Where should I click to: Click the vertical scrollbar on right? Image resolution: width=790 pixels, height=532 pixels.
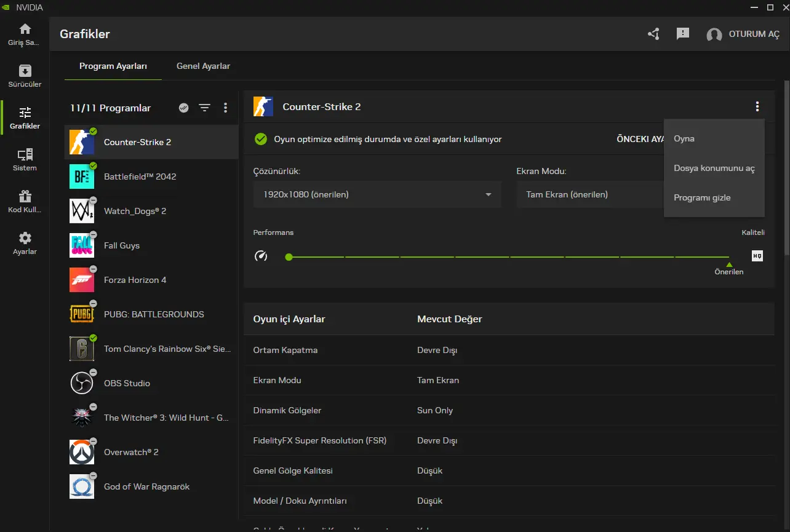click(786, 168)
